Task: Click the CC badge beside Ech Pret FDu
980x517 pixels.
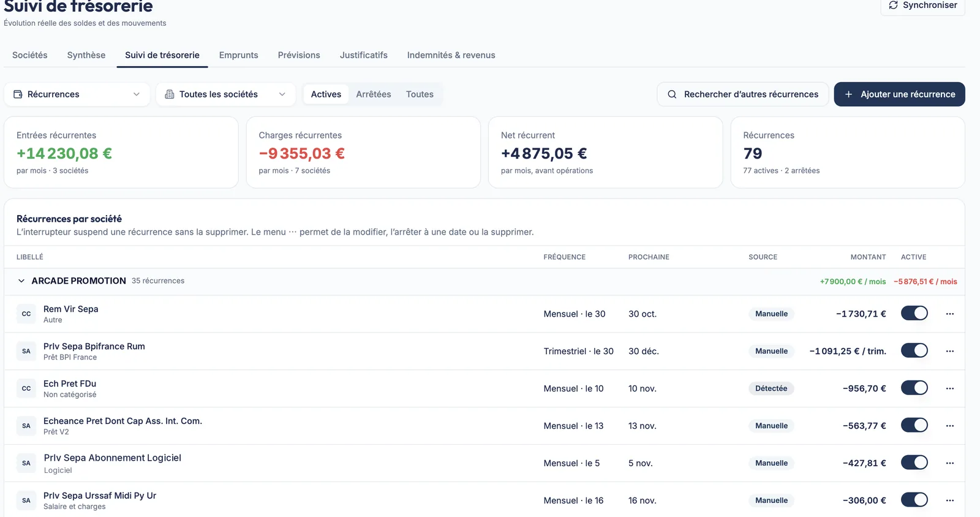Action: pos(26,388)
